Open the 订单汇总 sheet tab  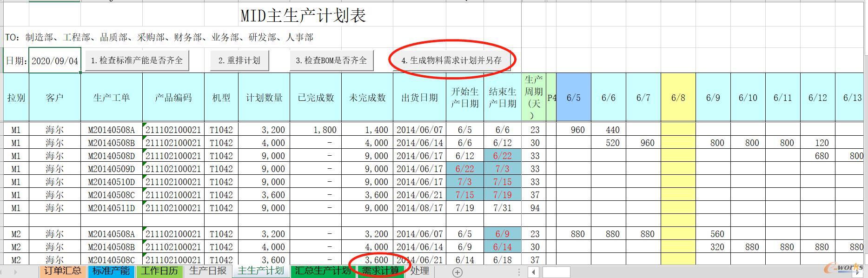(62, 271)
